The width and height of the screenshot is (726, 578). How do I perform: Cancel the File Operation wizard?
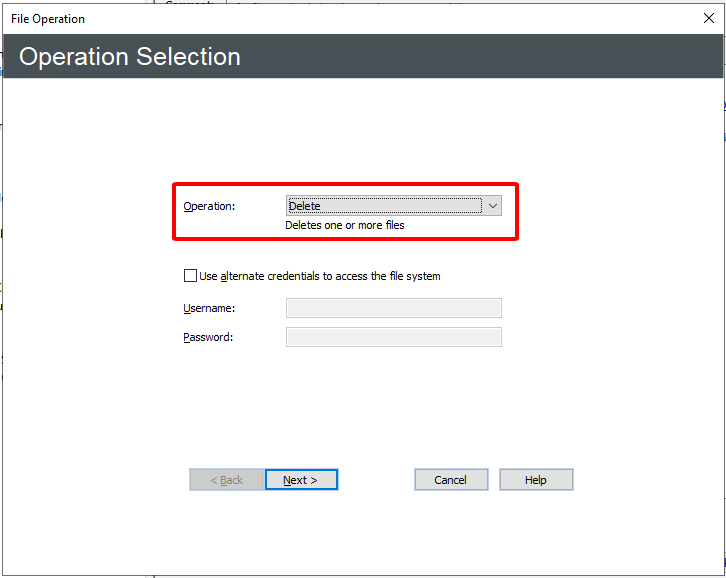(x=451, y=480)
